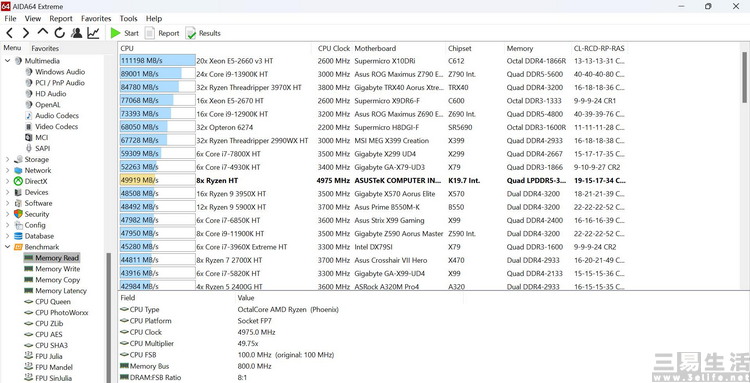The width and height of the screenshot is (750, 383).
Task: Switch to the Favorites tab in the sidebar
Action: 45,48
